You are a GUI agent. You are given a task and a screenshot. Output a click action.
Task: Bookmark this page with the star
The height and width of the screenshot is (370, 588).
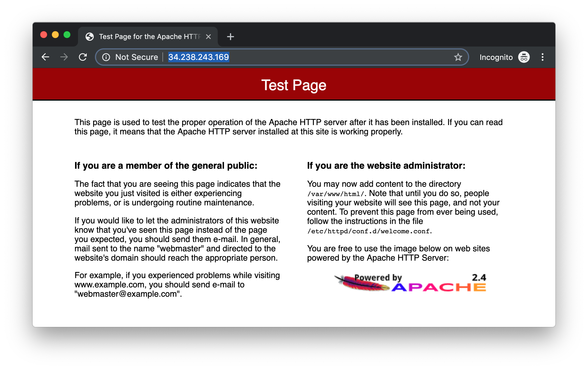pos(458,57)
